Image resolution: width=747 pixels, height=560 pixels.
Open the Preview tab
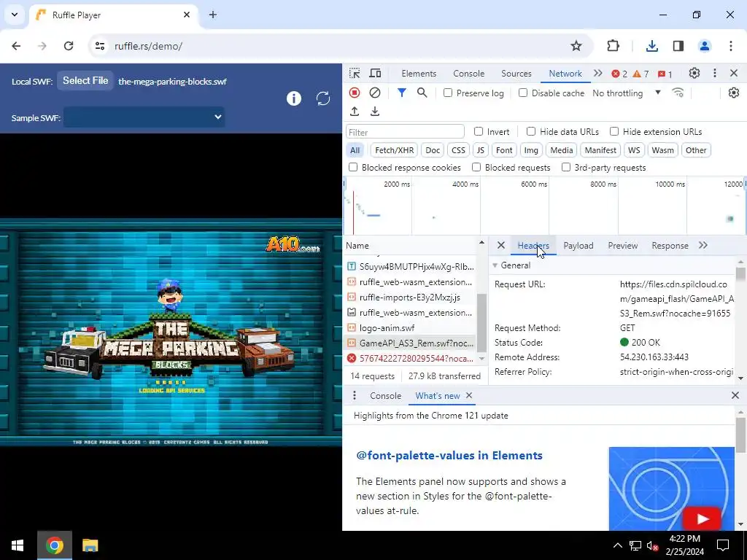click(623, 246)
